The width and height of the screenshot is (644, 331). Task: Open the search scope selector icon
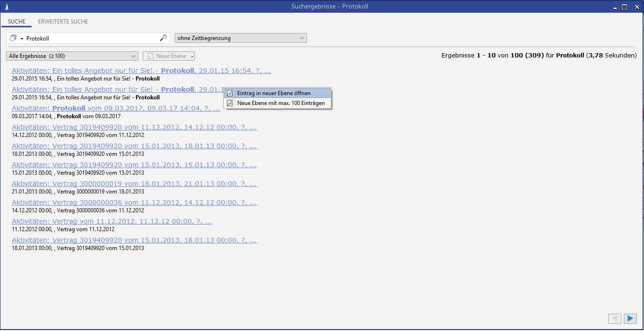click(x=13, y=38)
